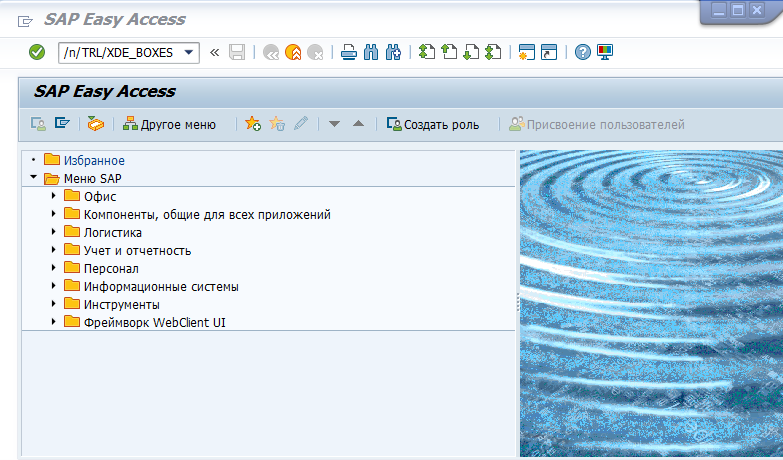Click inside the transaction code input field

point(118,52)
